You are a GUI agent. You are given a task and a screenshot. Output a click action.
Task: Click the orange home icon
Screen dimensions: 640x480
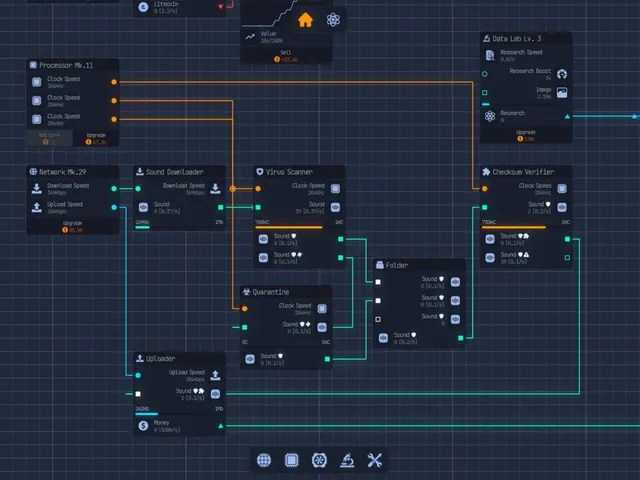tap(305, 20)
